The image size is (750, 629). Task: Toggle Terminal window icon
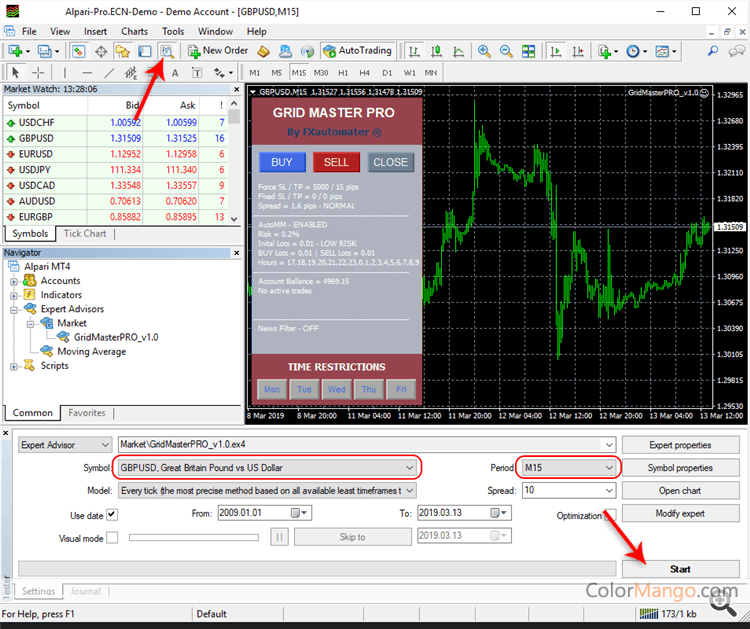tap(144, 51)
